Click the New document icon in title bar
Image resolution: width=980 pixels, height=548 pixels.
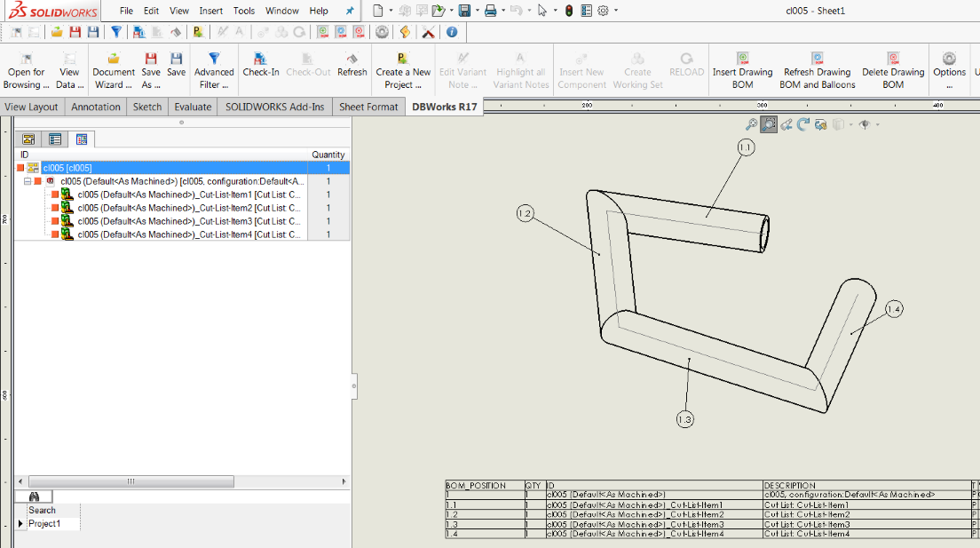(x=377, y=11)
